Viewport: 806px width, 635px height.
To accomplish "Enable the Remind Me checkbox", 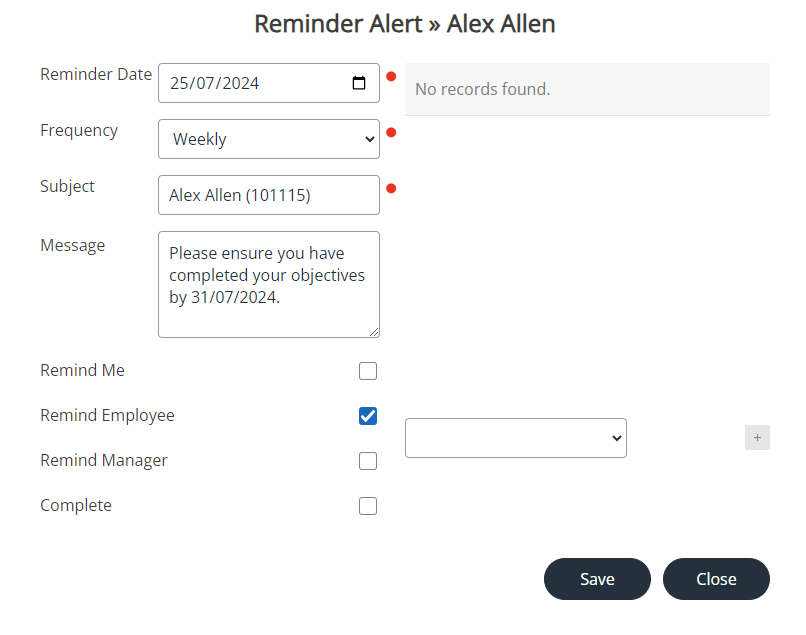I will [368, 371].
